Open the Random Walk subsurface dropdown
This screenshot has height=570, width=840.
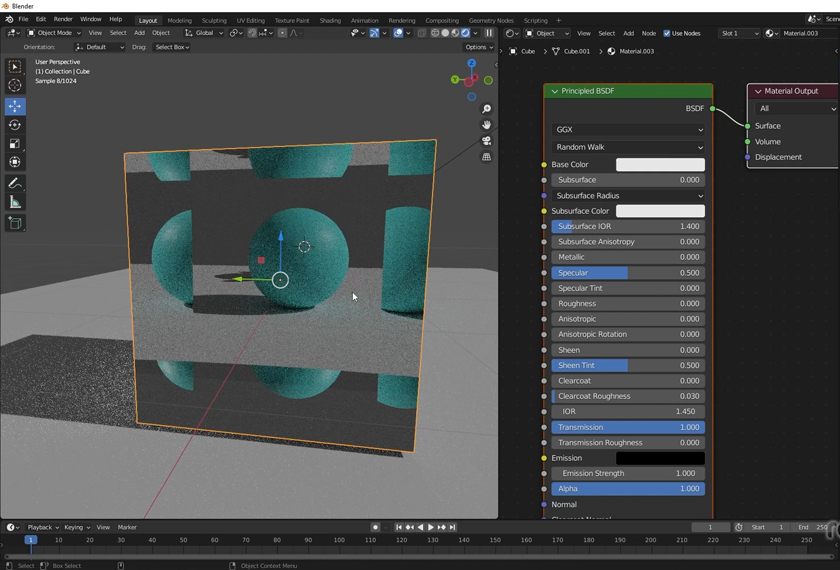point(628,147)
